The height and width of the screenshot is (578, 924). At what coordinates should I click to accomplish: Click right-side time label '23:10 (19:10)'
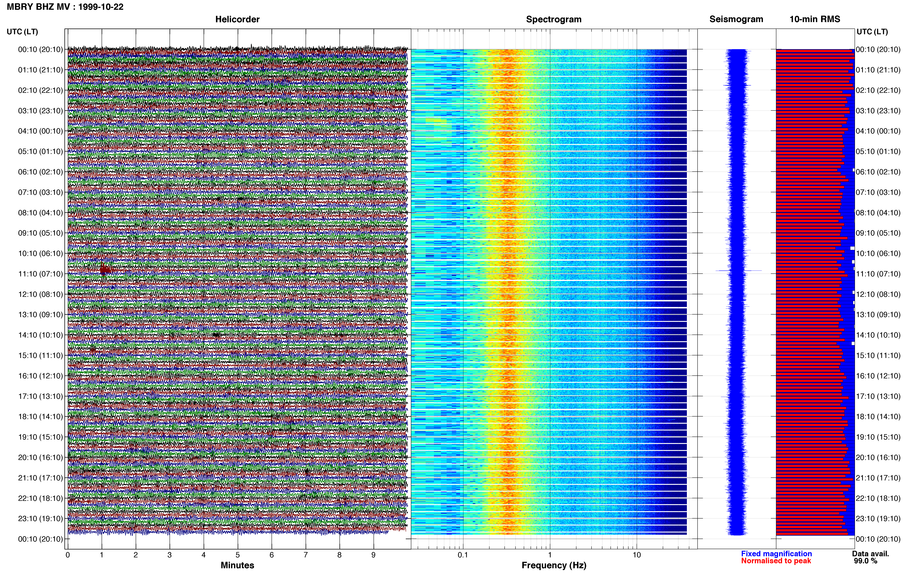pyautogui.click(x=878, y=518)
